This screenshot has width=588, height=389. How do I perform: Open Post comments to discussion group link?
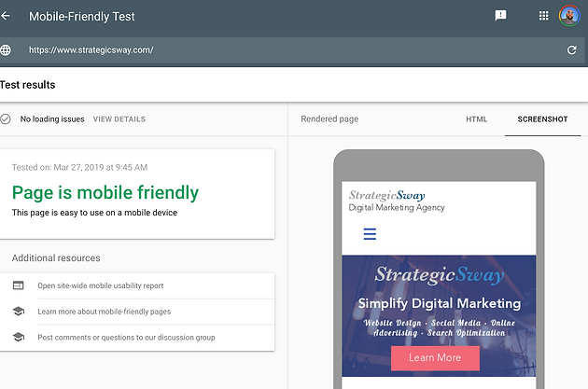click(126, 338)
